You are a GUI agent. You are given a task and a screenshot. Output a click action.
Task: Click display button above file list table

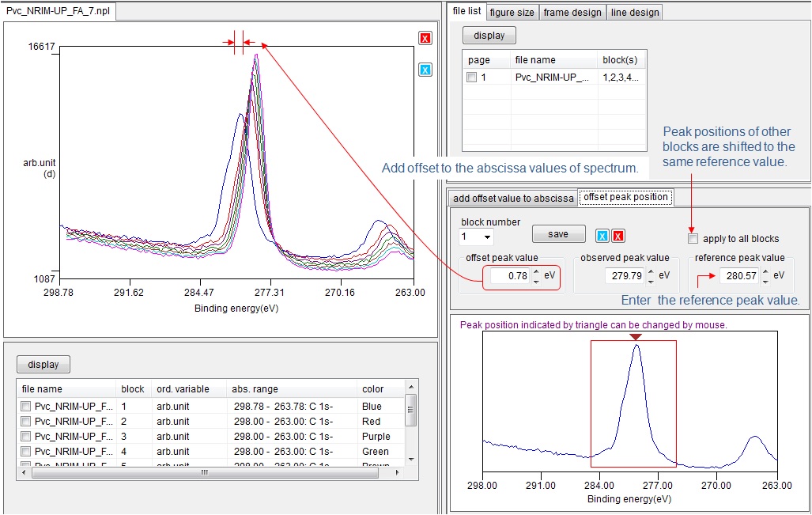click(x=489, y=36)
